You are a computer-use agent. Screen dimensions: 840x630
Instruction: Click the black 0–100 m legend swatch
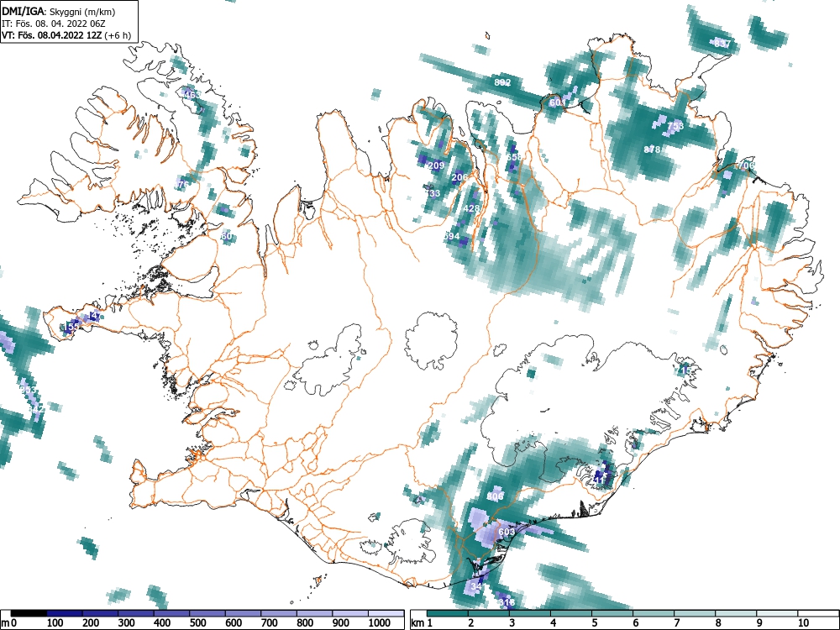tap(29, 613)
